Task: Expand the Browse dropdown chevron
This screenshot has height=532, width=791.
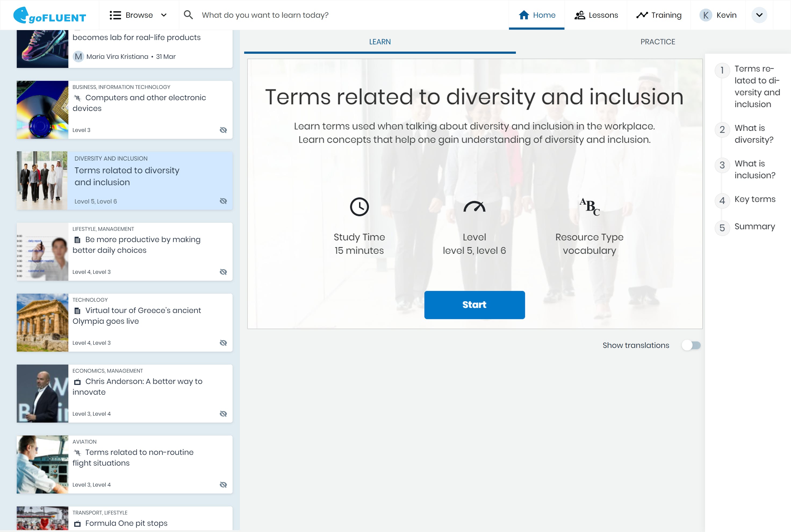Action: (164, 15)
